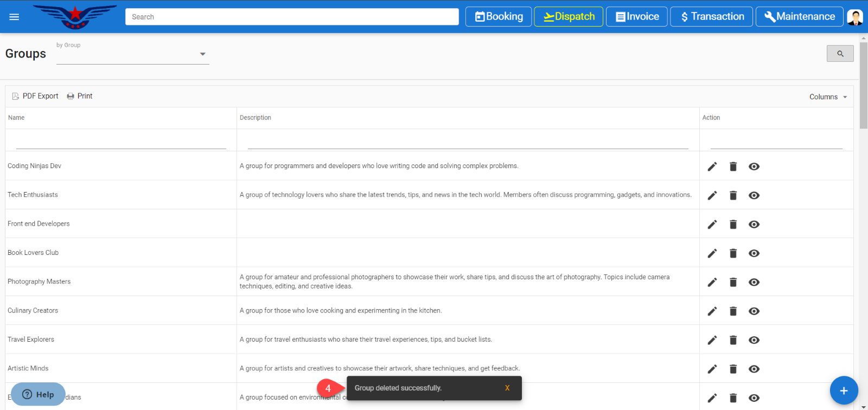The height and width of the screenshot is (410, 868).
Task: Click pencil icon for Photography Masters
Action: 712,282
